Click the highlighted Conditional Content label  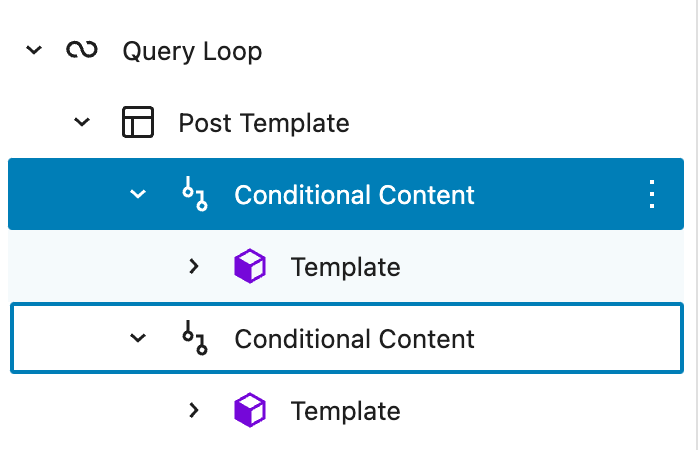click(354, 194)
